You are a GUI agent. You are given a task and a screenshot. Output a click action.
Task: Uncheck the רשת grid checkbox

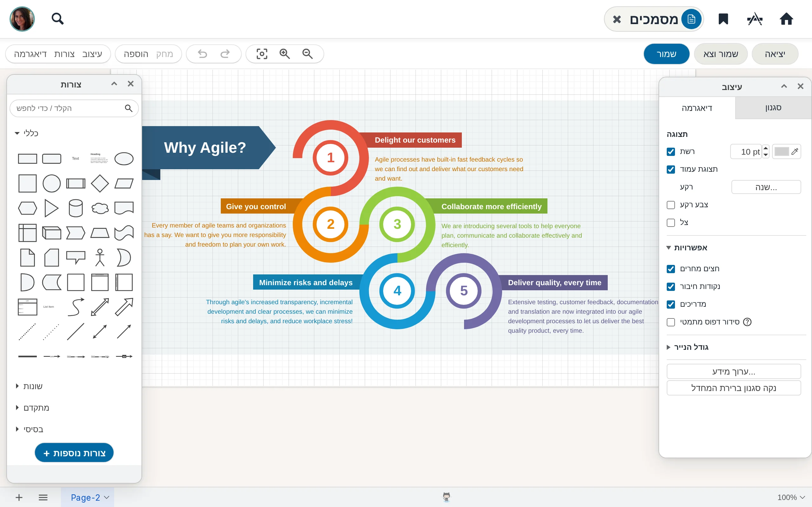671,151
